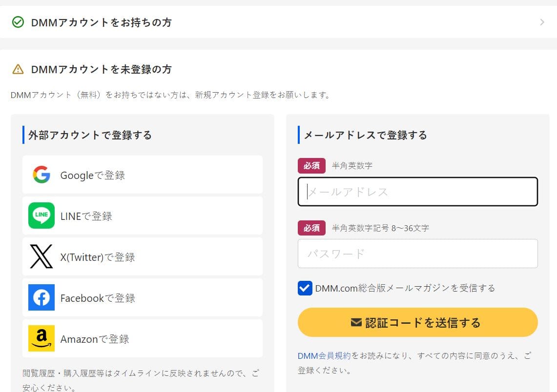Click the X (Twitter) logo icon
The image size is (557, 392).
(41, 256)
